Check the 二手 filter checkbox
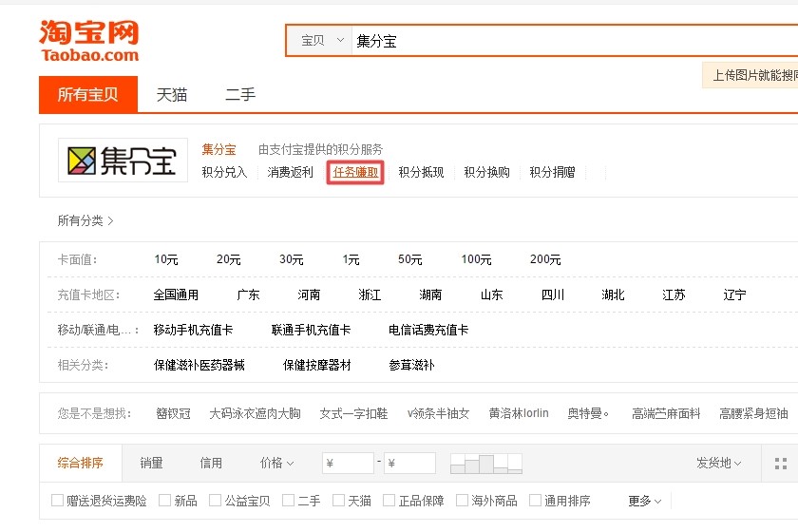The width and height of the screenshot is (798, 532). [x=288, y=501]
